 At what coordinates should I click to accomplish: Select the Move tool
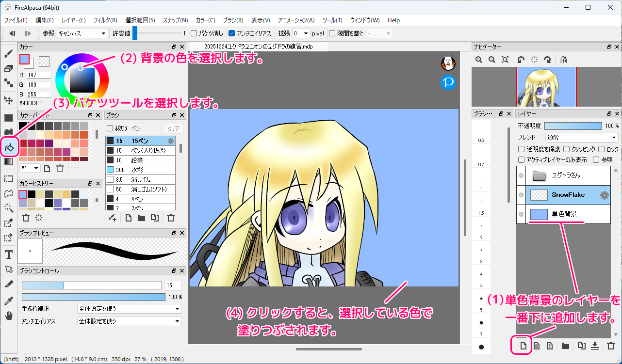point(8,100)
